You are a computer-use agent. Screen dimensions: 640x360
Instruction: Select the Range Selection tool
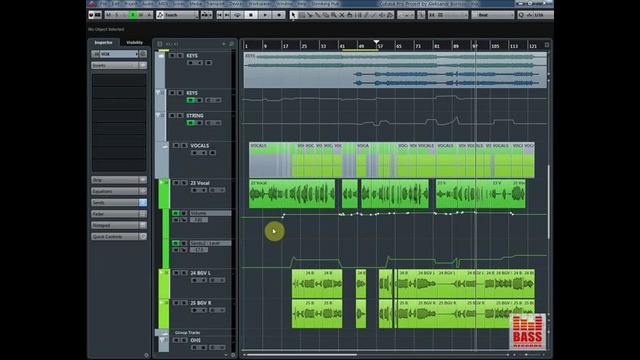pyautogui.click(x=302, y=15)
